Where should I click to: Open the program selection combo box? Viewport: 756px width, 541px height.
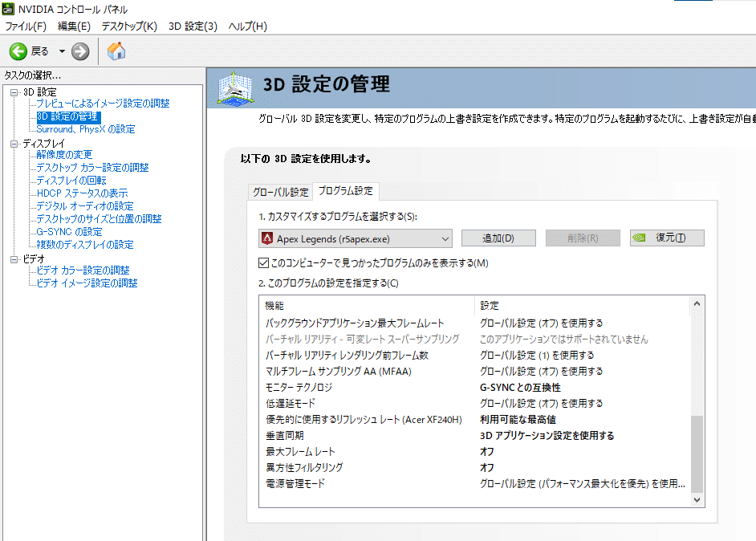point(445,238)
